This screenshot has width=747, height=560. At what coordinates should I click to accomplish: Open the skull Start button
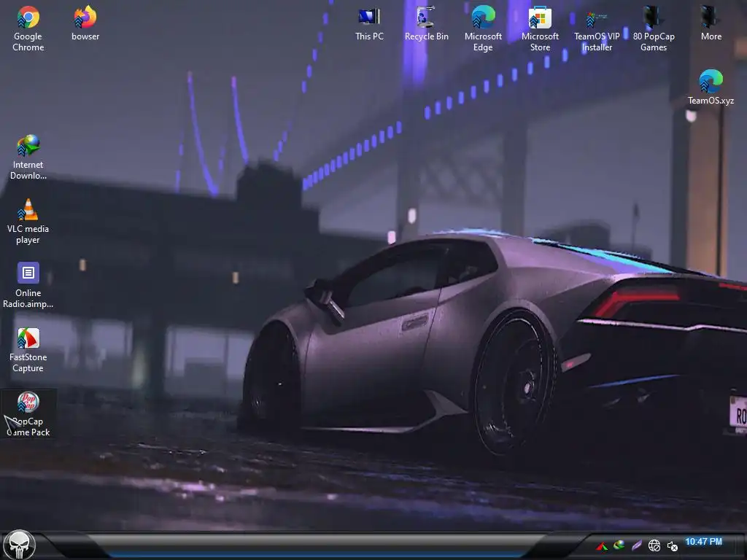(x=20, y=544)
